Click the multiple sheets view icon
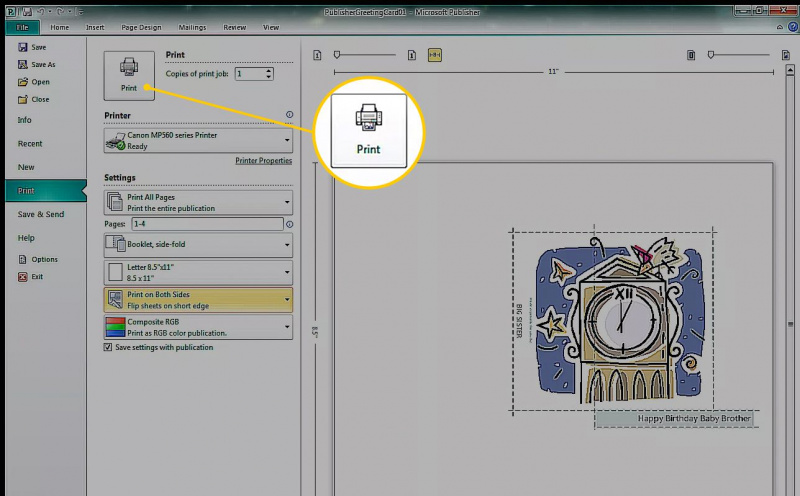The width and height of the screenshot is (800, 496). click(691, 55)
